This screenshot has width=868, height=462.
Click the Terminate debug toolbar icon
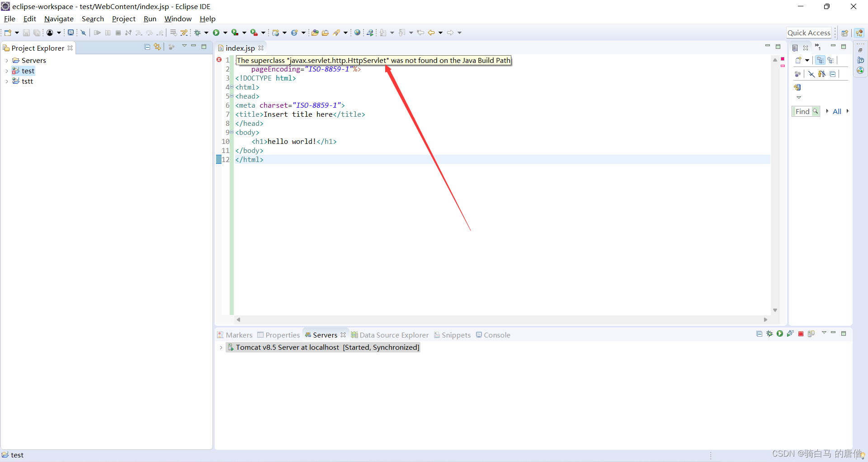coord(118,33)
